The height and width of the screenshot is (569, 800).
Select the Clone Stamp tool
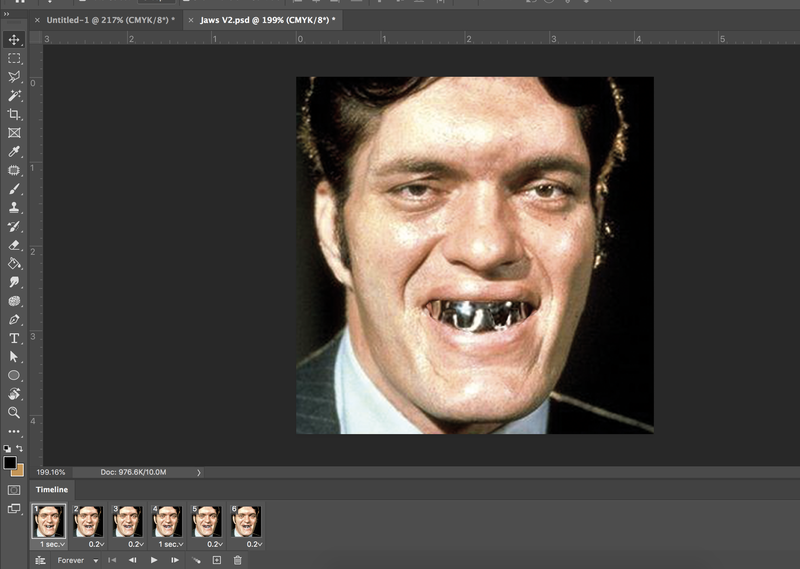pyautogui.click(x=14, y=208)
